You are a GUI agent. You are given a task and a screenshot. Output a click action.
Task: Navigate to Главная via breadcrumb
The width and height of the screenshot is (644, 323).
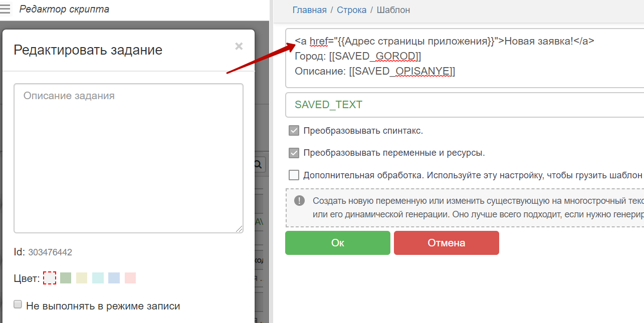pyautogui.click(x=309, y=10)
